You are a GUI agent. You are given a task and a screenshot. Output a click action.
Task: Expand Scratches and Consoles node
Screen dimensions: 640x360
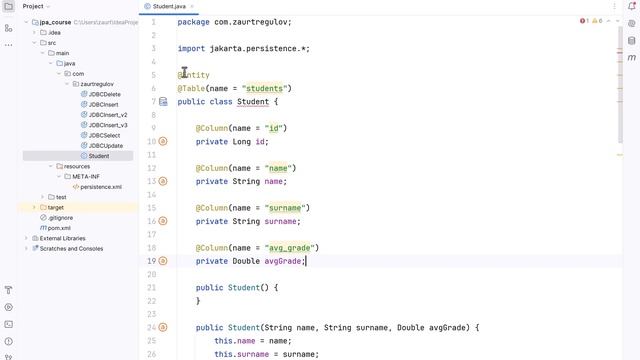click(27, 249)
